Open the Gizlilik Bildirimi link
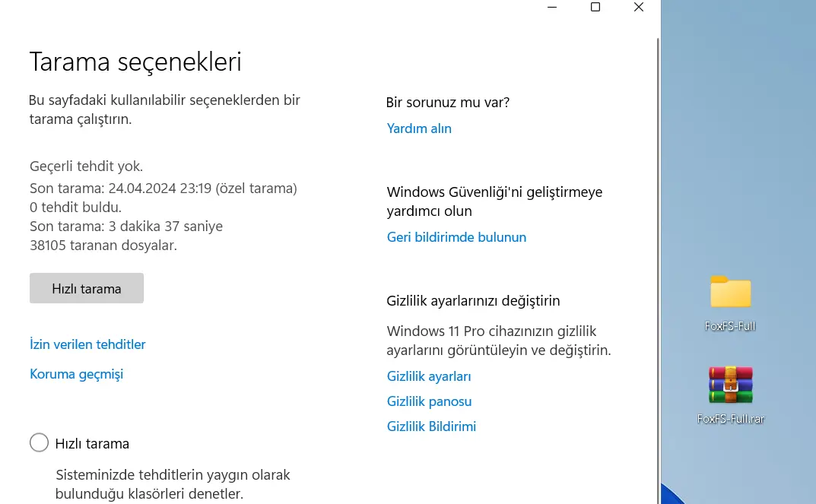This screenshot has height=504, width=816. pos(431,426)
